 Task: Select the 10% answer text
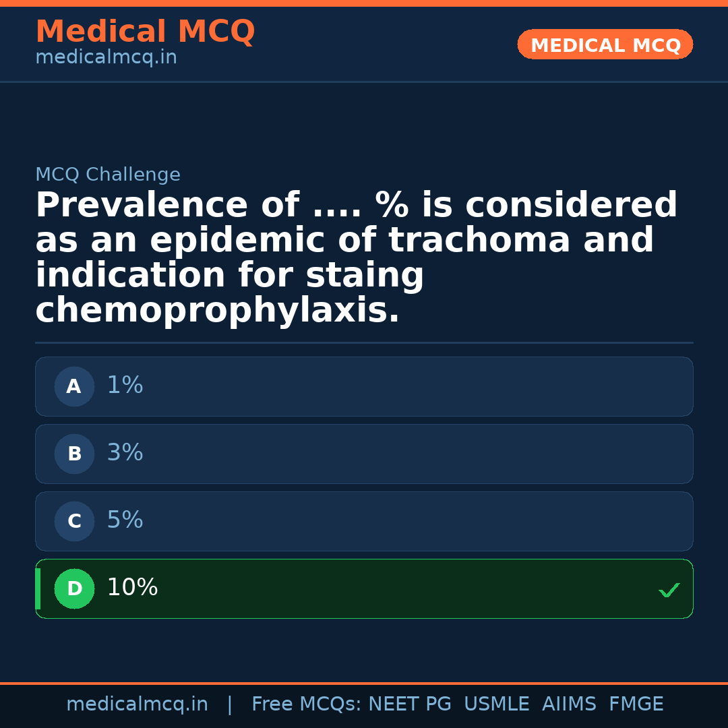132,588
